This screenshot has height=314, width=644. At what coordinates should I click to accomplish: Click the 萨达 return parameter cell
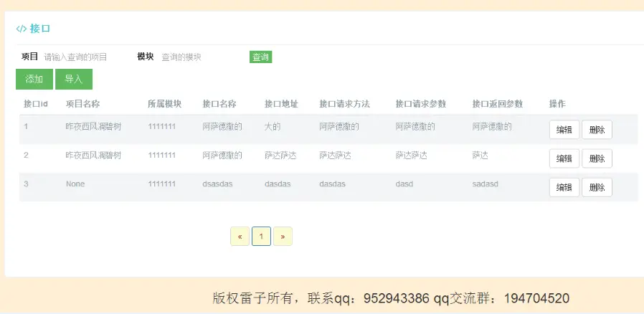[x=480, y=155]
